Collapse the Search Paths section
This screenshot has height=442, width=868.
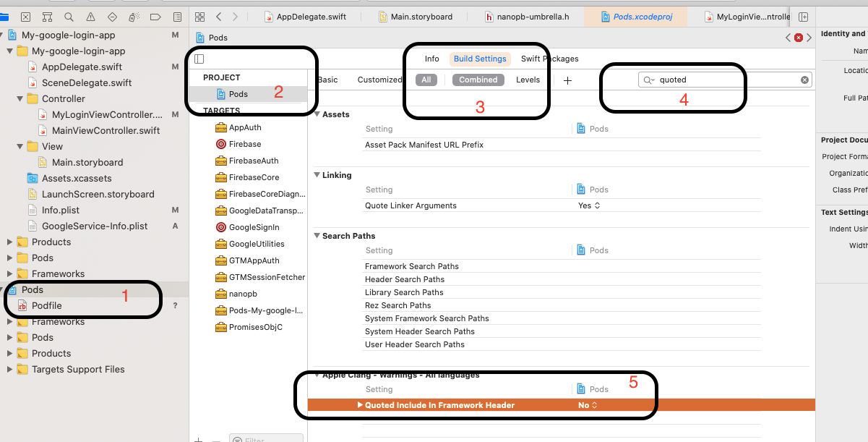click(x=317, y=236)
